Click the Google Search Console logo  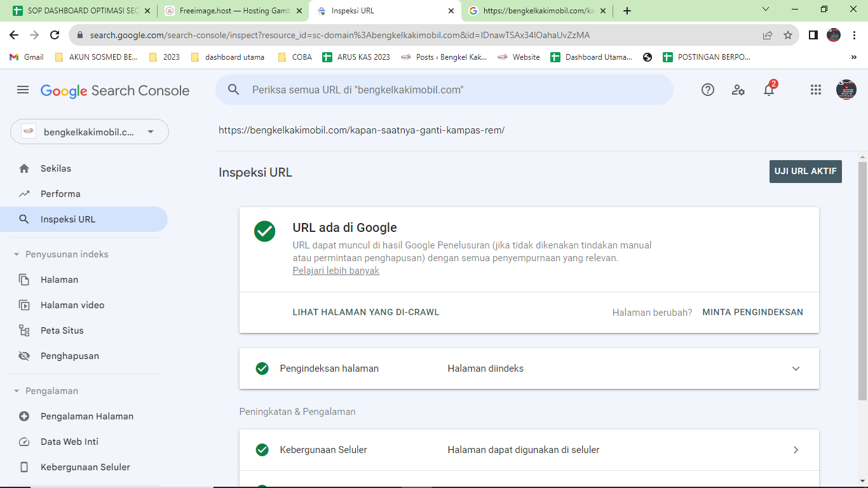tap(115, 91)
